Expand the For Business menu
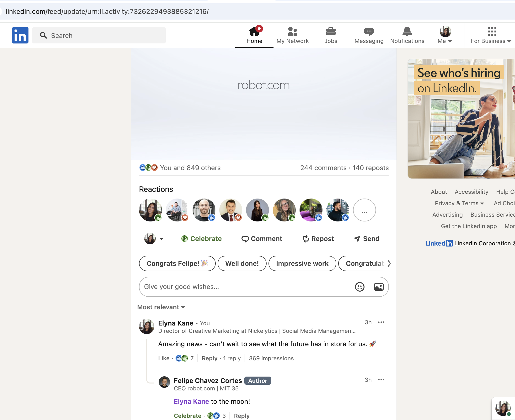The image size is (515, 420). 491,35
